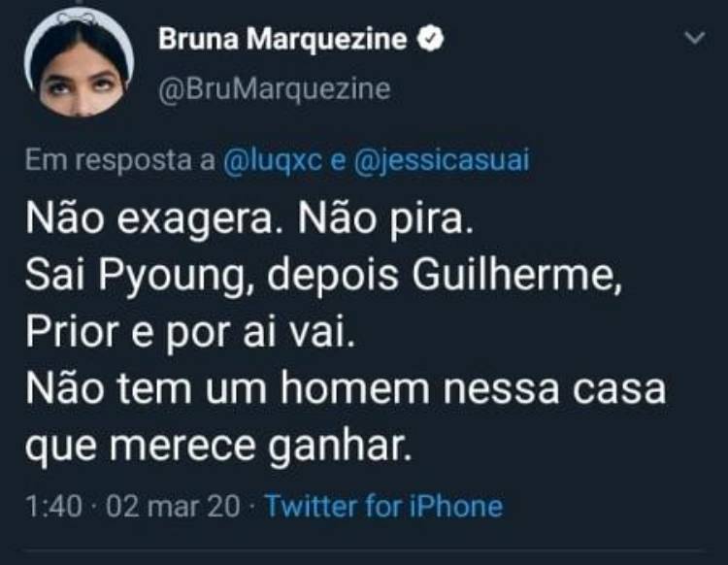The image size is (728, 565).
Task: Open the Twitter for iPhone source link
Action: coord(383,506)
